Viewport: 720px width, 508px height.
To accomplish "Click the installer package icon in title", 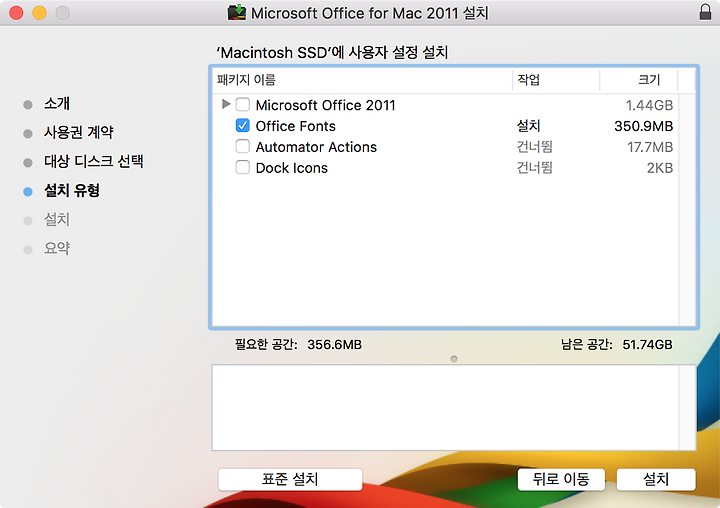I will coord(237,12).
